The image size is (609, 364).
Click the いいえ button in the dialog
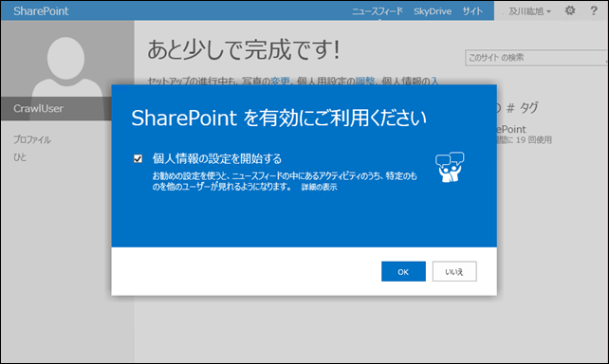pyautogui.click(x=454, y=271)
